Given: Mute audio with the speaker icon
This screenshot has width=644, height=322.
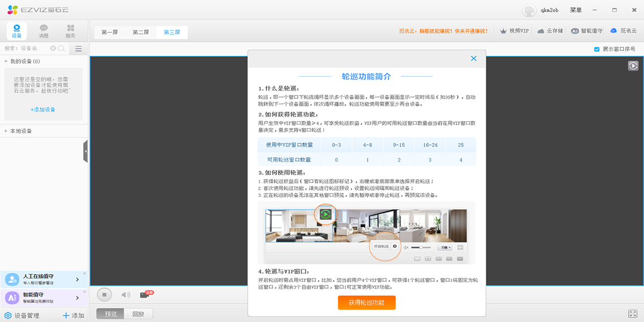Looking at the screenshot, I should [126, 294].
